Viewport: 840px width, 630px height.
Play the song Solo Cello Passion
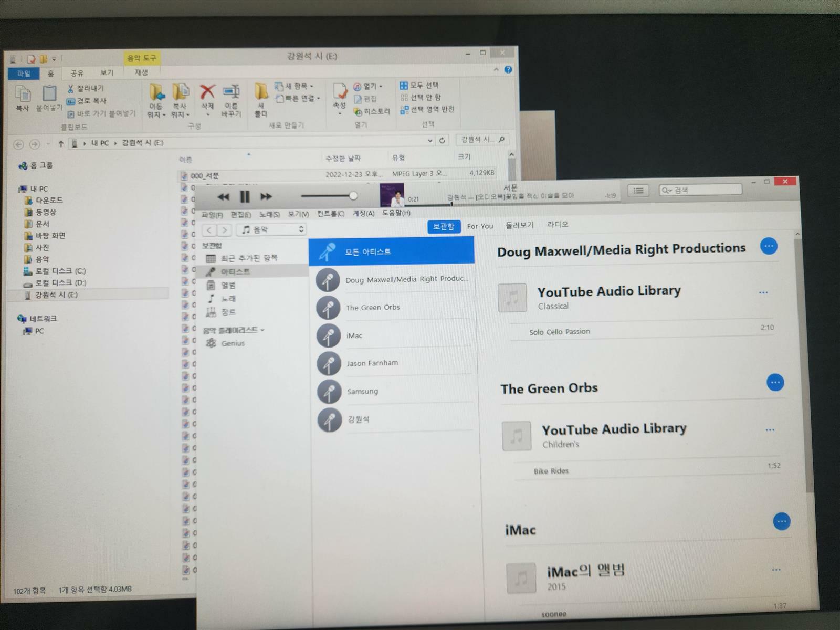pyautogui.click(x=560, y=332)
